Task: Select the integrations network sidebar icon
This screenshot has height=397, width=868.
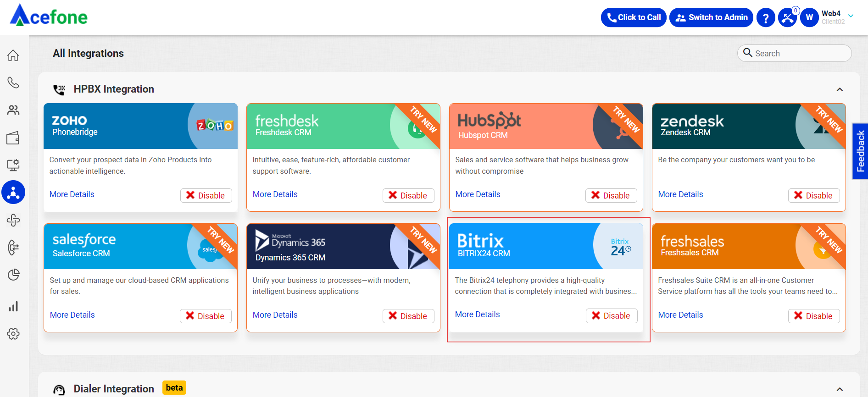Action: [13, 193]
